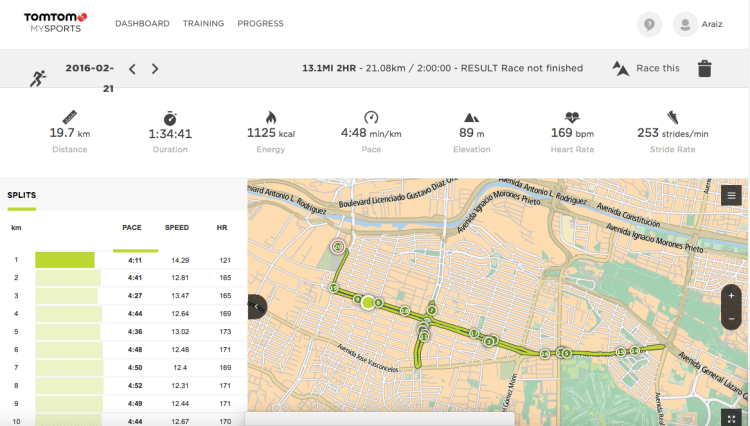Sort splits by HR column

221,228
